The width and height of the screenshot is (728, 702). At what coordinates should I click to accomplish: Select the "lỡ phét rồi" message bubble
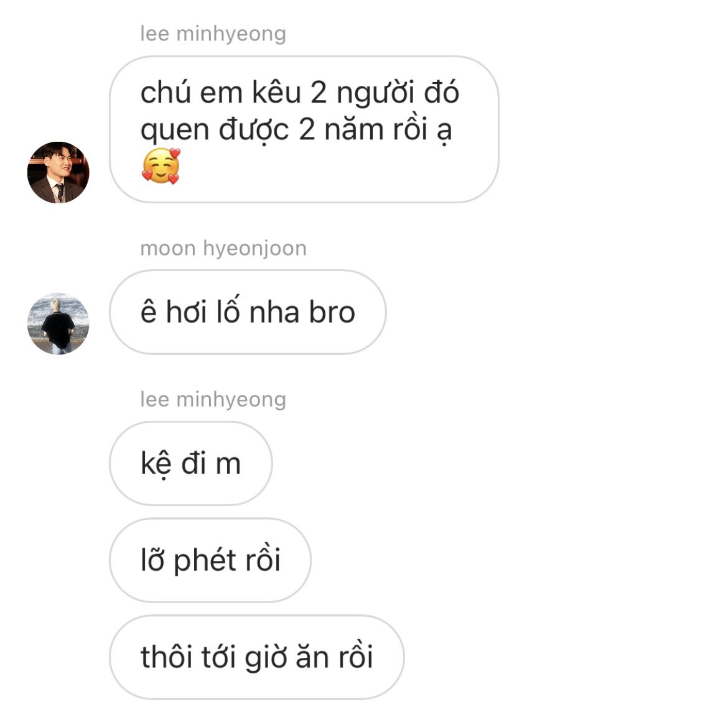(x=210, y=560)
